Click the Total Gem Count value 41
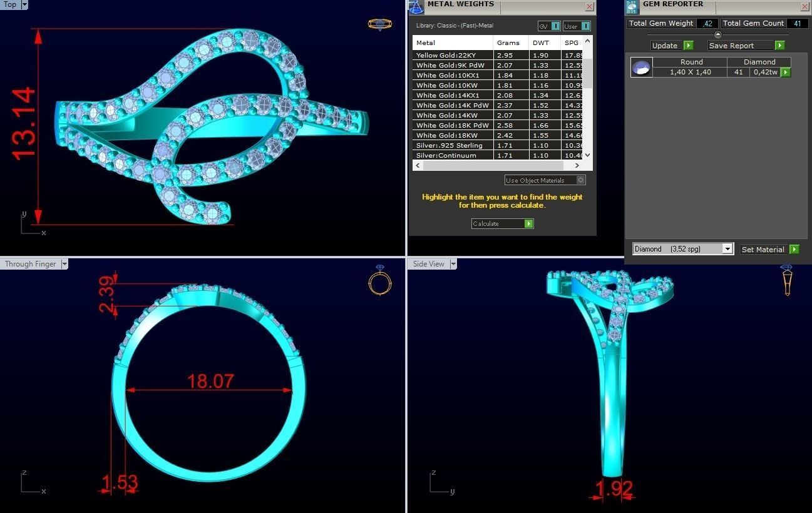The image size is (812, 513). (x=797, y=23)
